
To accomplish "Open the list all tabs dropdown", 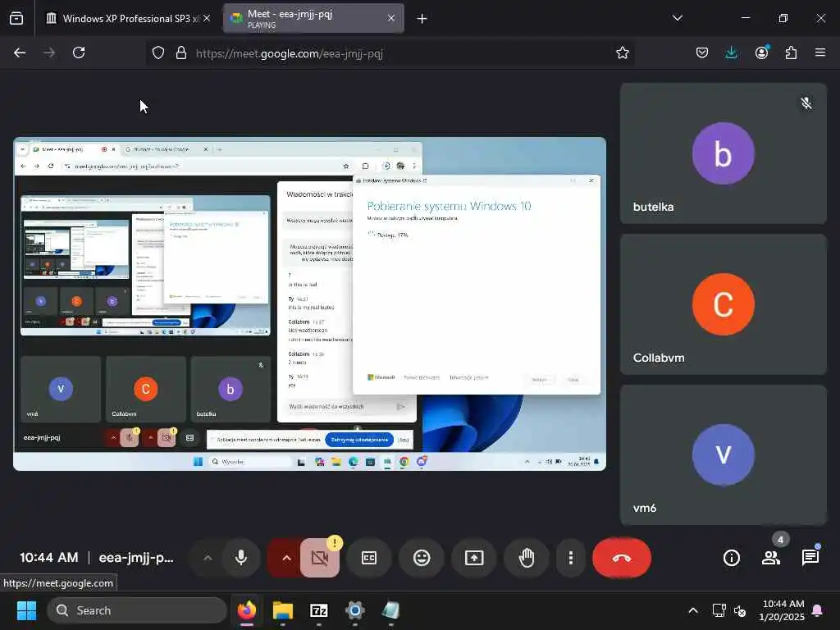I will point(677,18).
